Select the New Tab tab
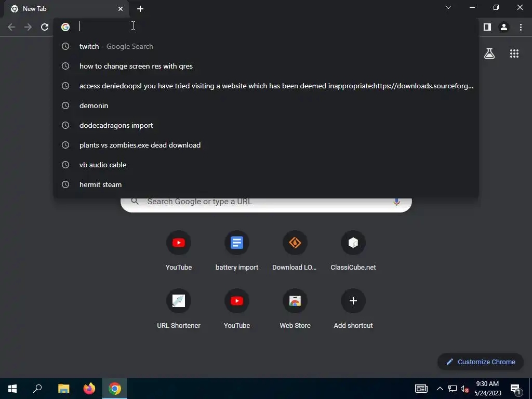The height and width of the screenshot is (399, 532). pos(67,9)
